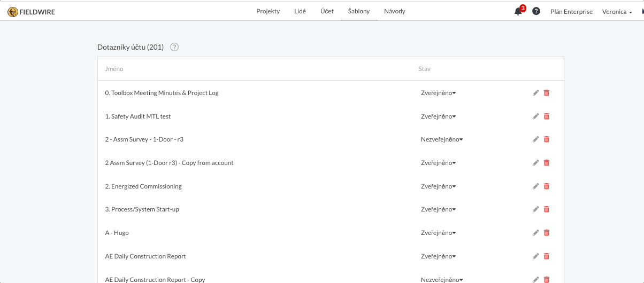Open the Účet page
This screenshot has height=283, width=644.
point(327,11)
